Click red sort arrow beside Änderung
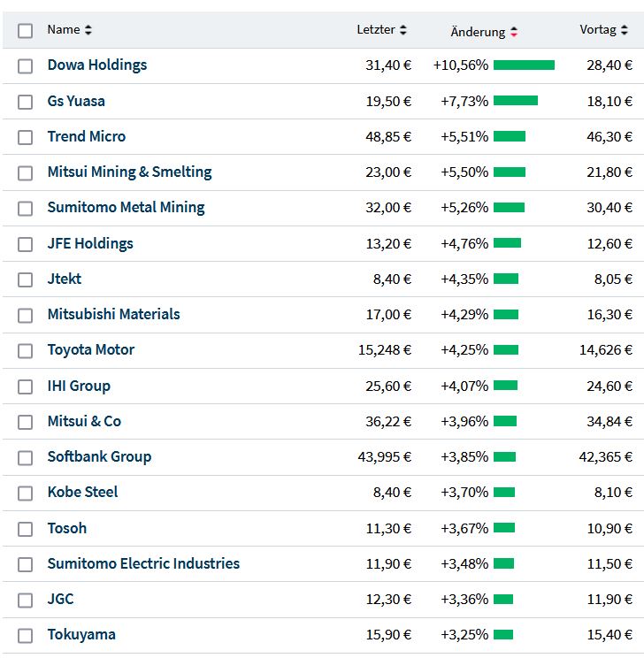The height and width of the screenshot is (658, 644). (x=514, y=32)
